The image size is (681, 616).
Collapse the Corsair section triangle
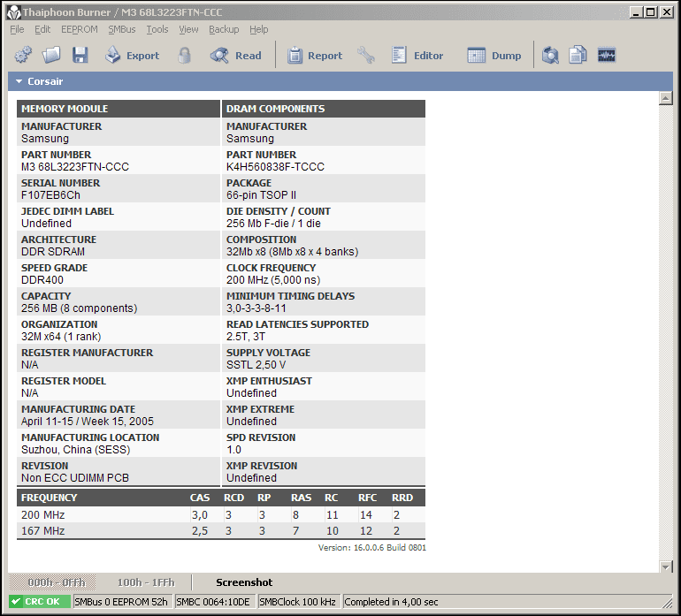pos(19,81)
